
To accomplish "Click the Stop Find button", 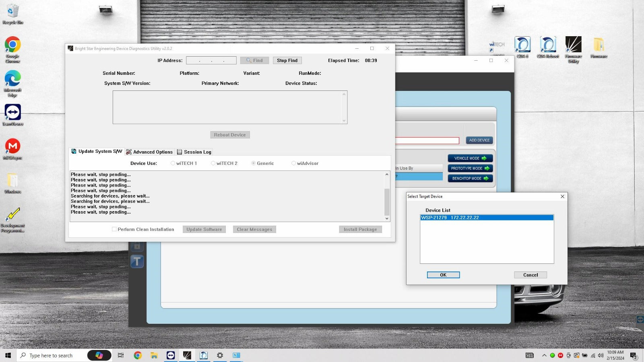I will [x=287, y=60].
